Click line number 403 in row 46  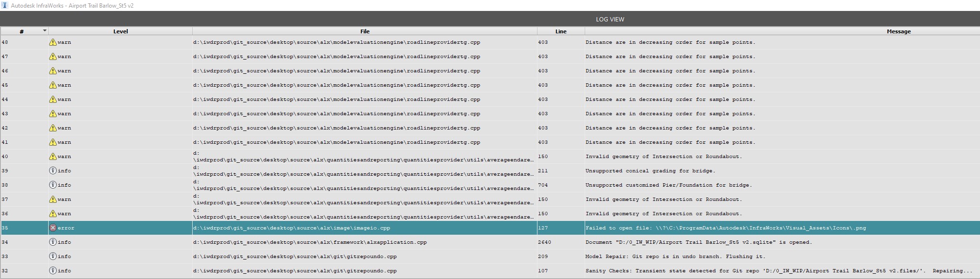[543, 70]
